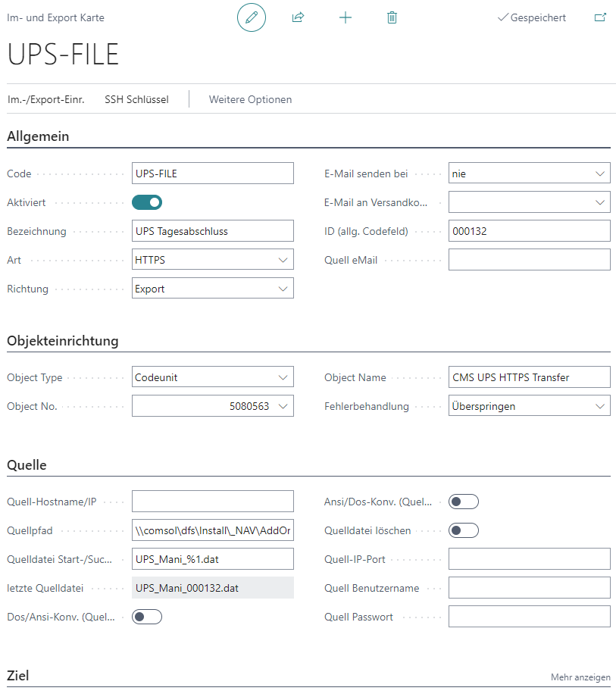Viewport: 616px width, 694px height.
Task: Click the share icon
Action: coord(299,17)
